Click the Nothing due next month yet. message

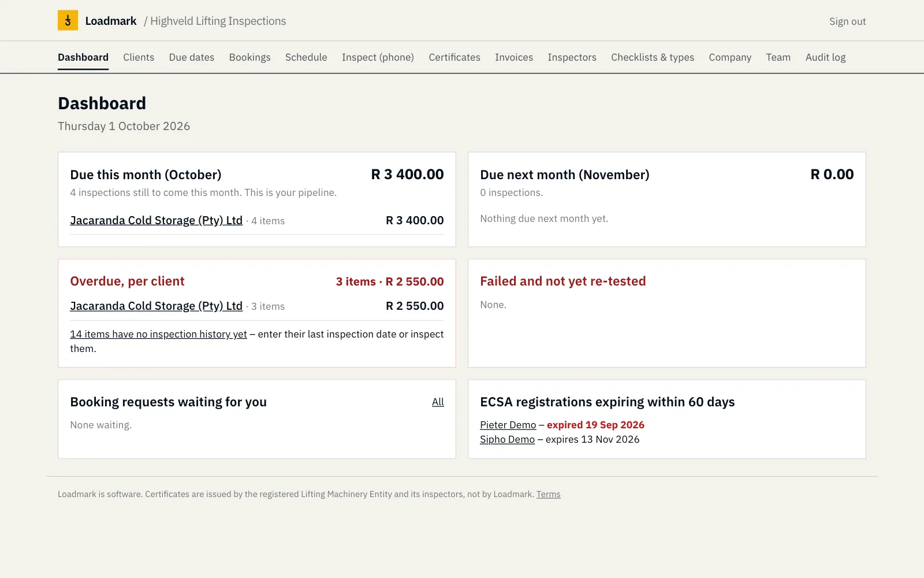pyautogui.click(x=544, y=218)
